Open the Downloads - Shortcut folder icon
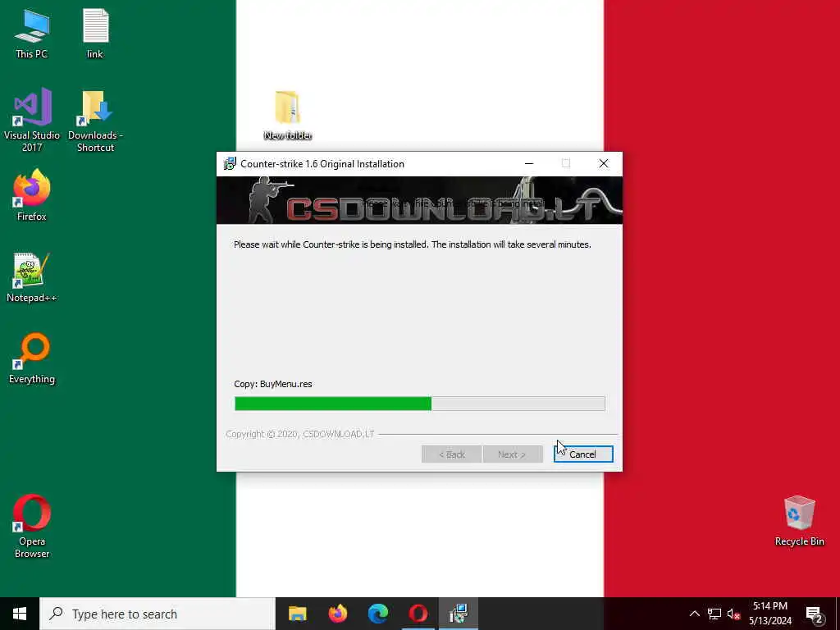The width and height of the screenshot is (840, 630). point(95,120)
